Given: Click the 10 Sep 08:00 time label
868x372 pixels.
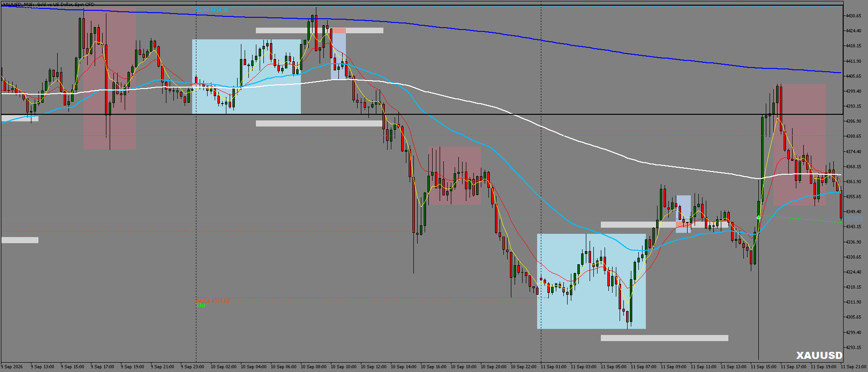Looking at the screenshot, I should (x=314, y=367).
